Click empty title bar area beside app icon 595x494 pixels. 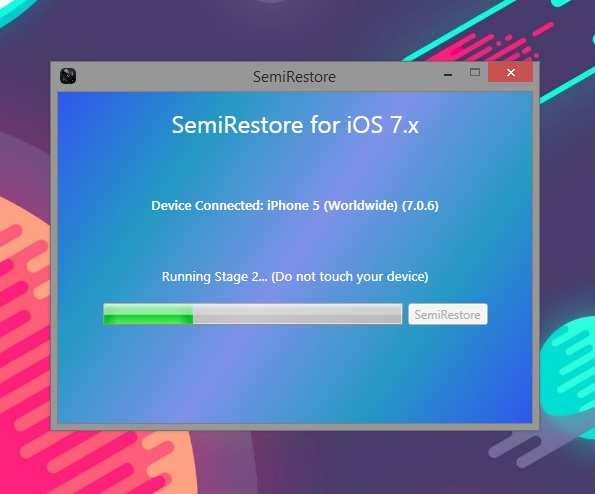[x=159, y=76]
